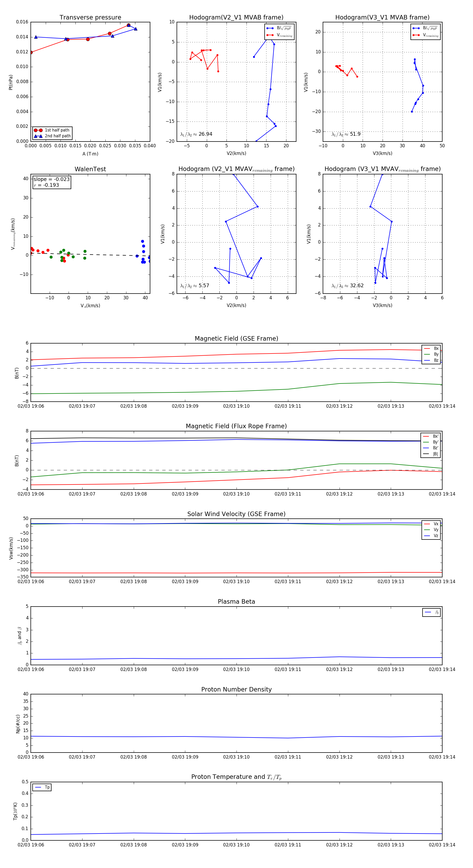Click the 'Bz' legend entry in GSE plot
This screenshot has width=473, height=868.
pos(431,360)
